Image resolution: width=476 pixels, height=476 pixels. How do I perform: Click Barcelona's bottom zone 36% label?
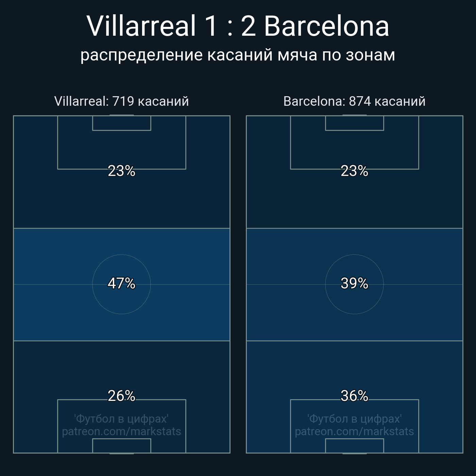click(x=354, y=396)
